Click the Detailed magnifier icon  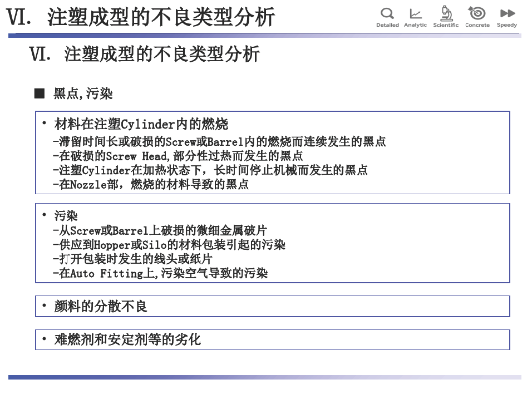387,13
